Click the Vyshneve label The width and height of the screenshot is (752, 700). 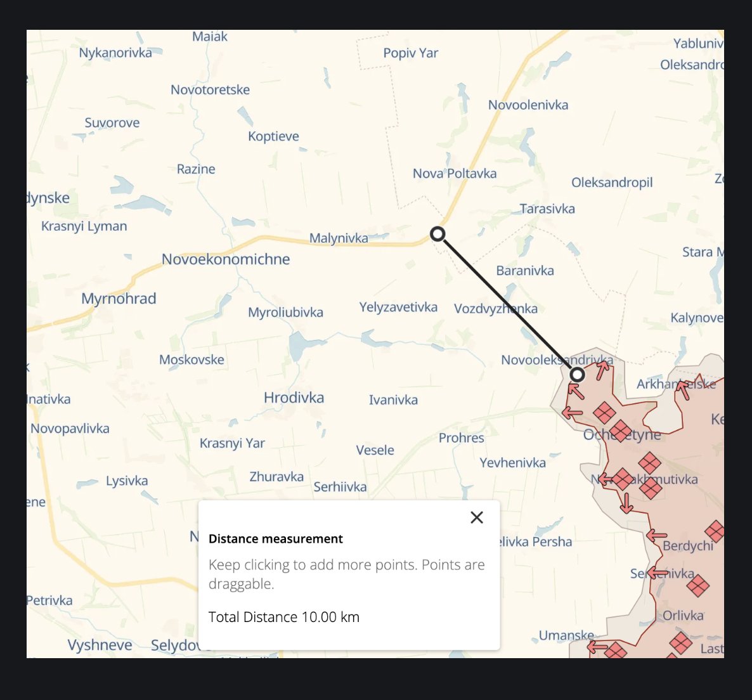[100, 645]
